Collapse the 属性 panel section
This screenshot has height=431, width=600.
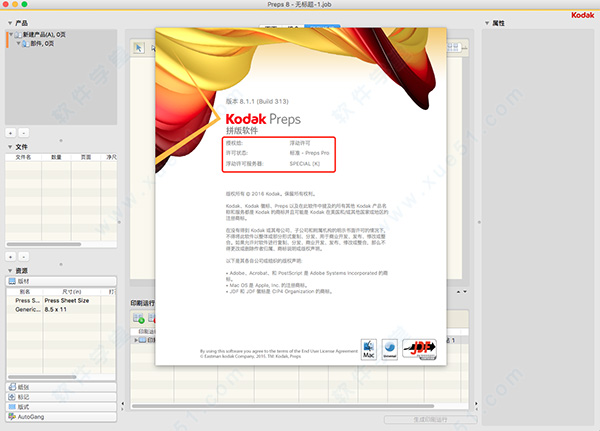pos(487,23)
